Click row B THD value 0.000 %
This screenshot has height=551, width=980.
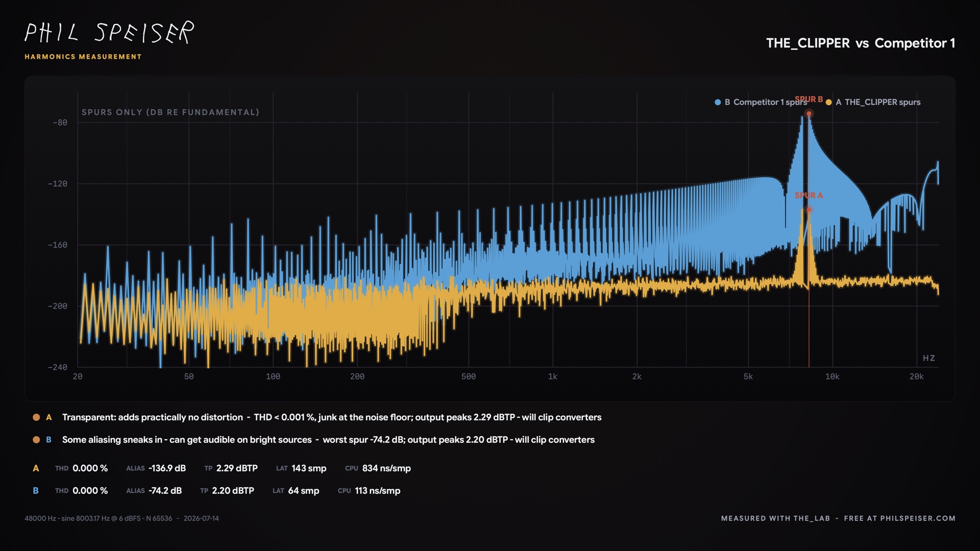[90, 491]
